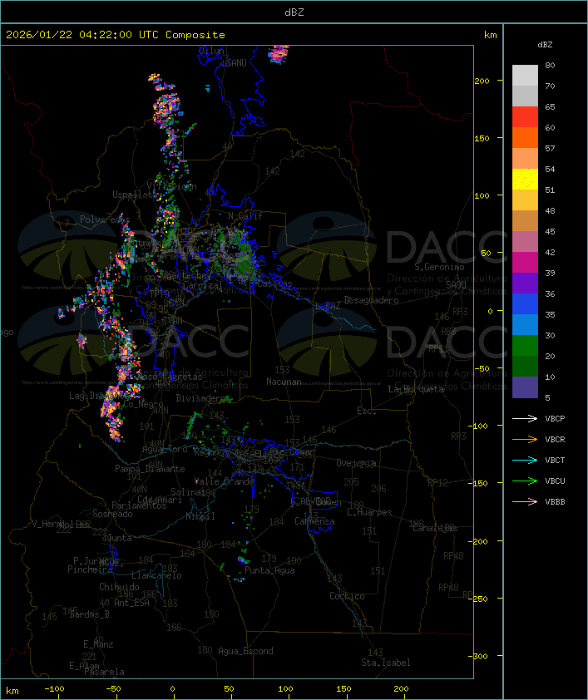This screenshot has width=588, height=700.
Task: Click the km unit label at bottom left
Action: (12, 691)
